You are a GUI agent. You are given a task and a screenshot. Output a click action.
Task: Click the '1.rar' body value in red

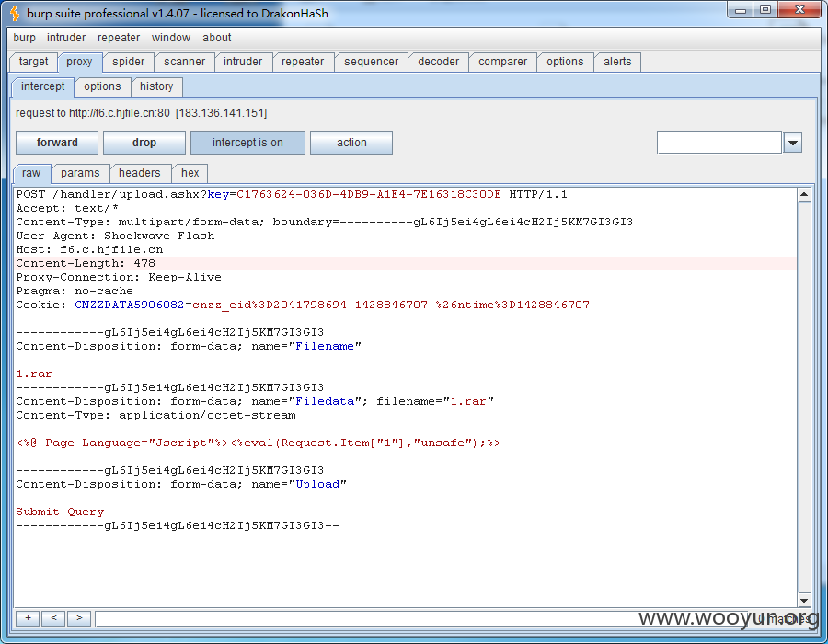[34, 374]
